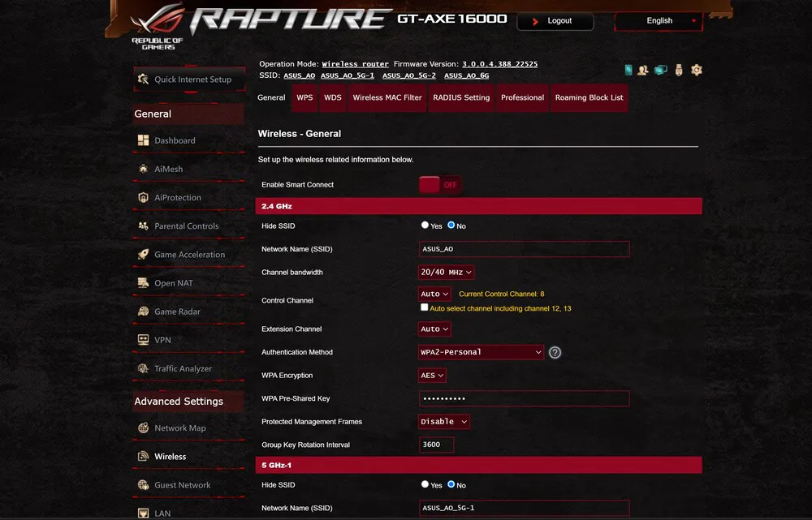Click the "Wireless - General" heading

point(300,134)
